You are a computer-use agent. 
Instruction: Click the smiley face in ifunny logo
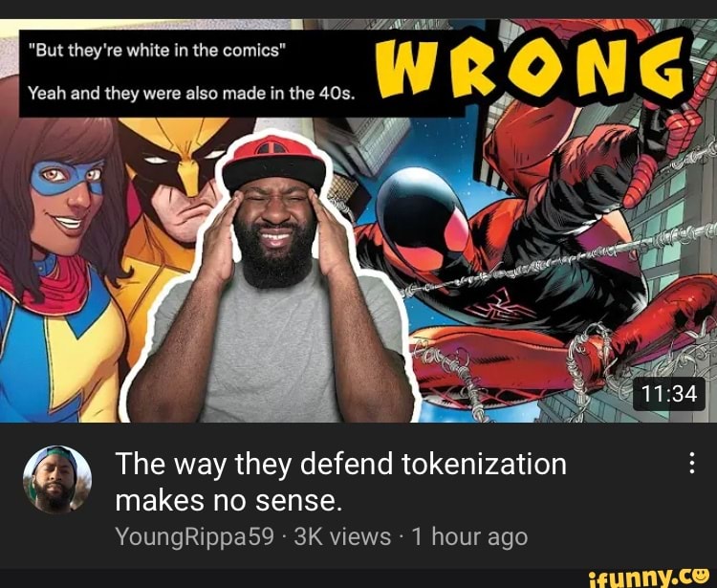tap(700, 575)
